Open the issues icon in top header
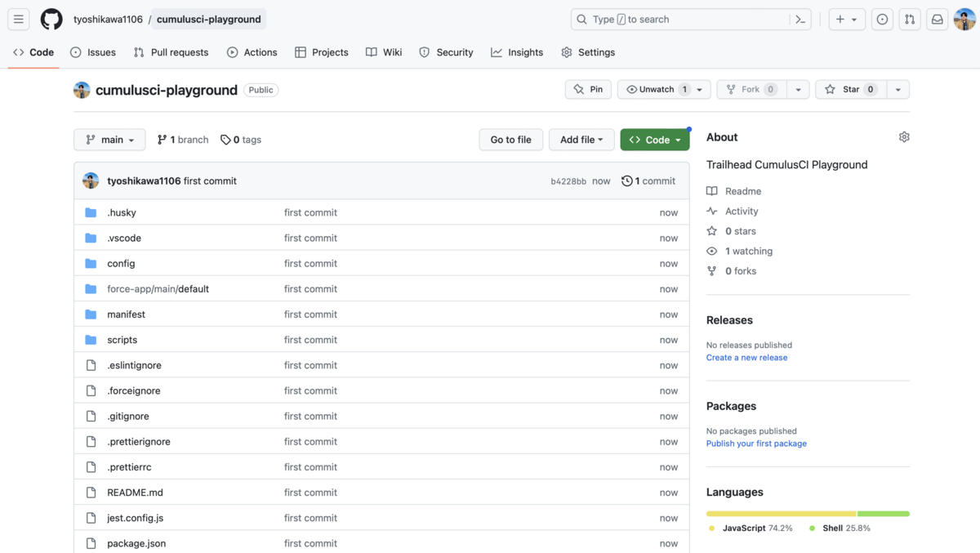 pyautogui.click(x=882, y=20)
